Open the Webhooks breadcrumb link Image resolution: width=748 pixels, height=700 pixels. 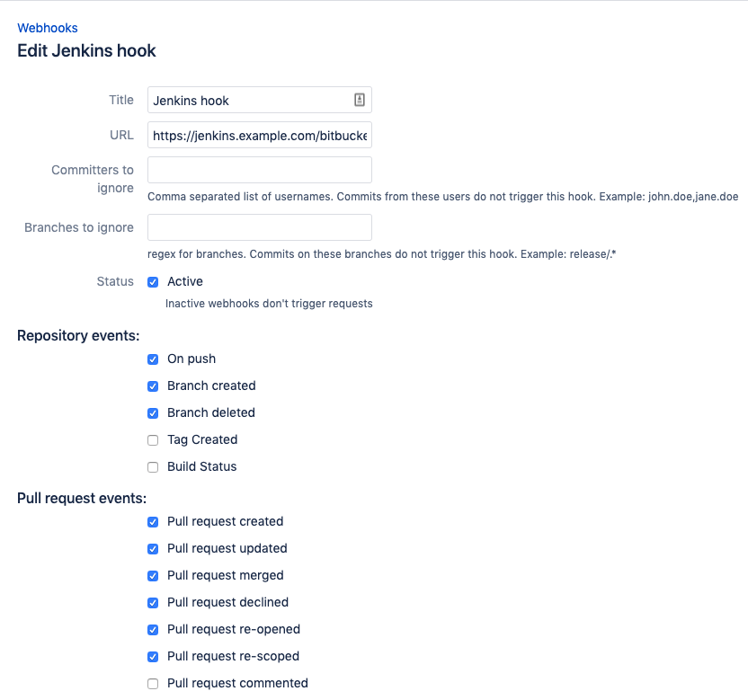point(48,28)
